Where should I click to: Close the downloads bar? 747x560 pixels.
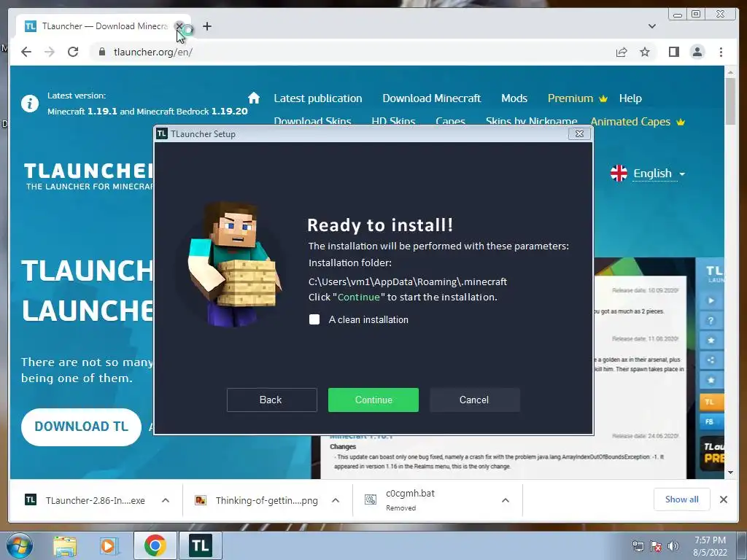point(723,499)
